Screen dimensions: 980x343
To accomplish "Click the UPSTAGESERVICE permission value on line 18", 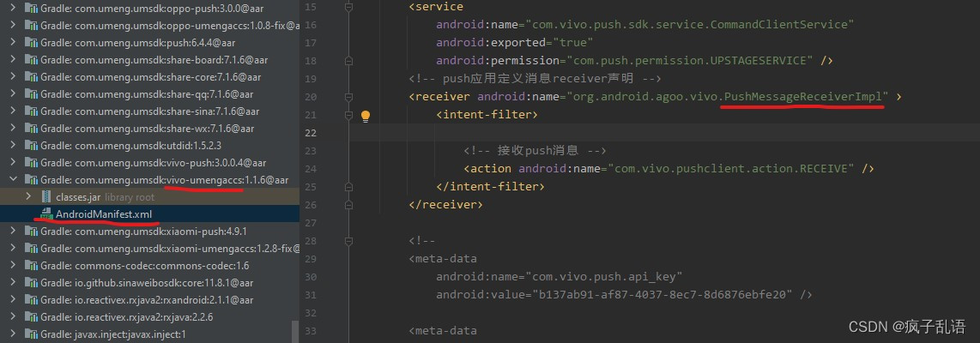I will 690,61.
